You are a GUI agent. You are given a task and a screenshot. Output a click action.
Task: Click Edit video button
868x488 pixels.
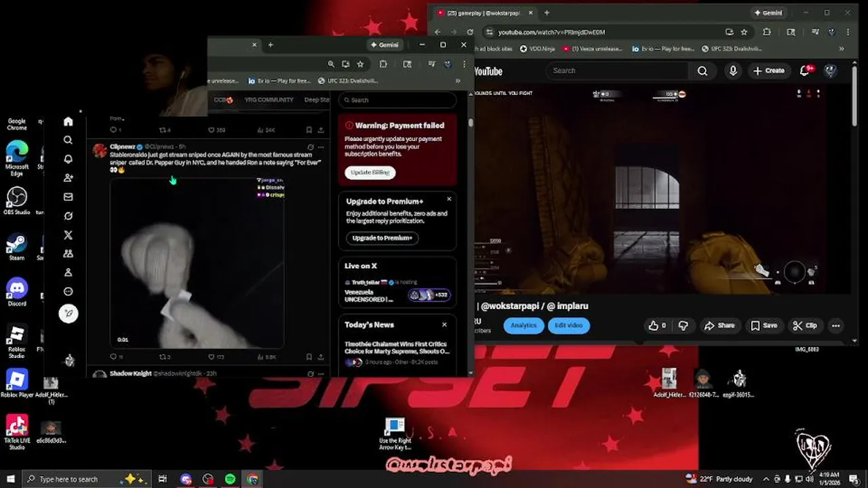point(568,325)
